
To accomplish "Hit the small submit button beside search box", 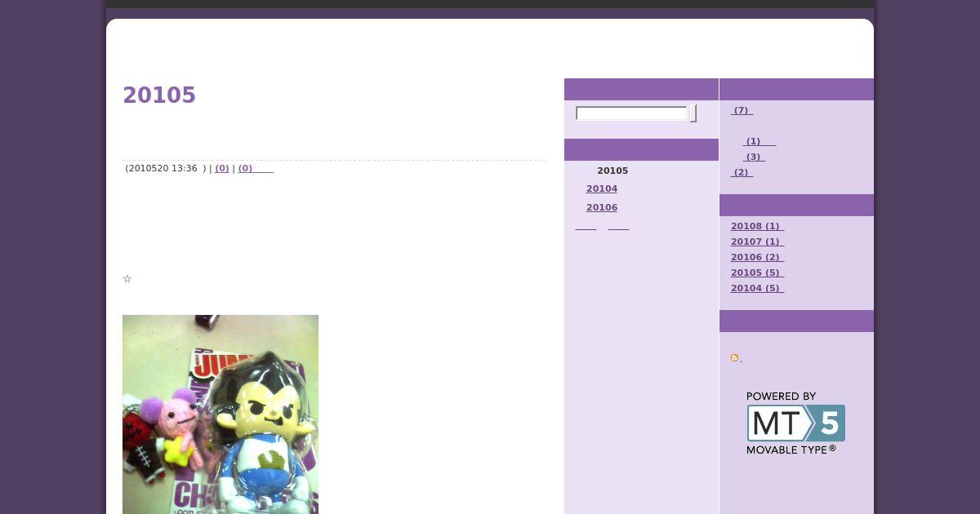I will tap(693, 113).
